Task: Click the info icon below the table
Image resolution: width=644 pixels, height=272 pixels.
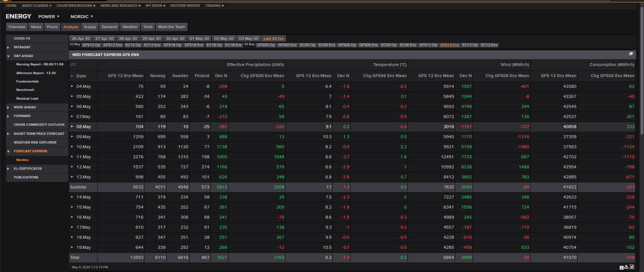Action: 621,267
